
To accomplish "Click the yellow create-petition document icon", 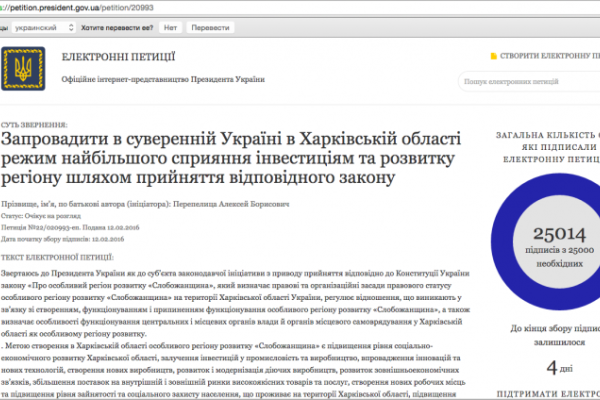I will 494,56.
